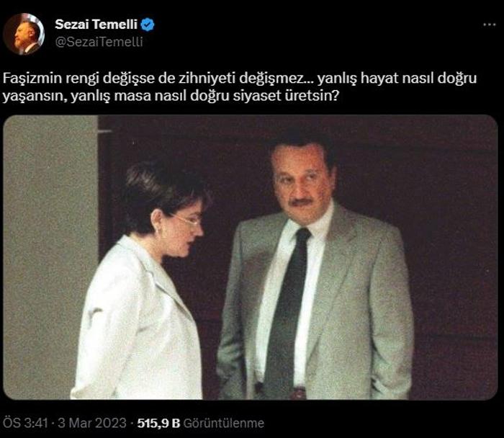Viewport: 504px width, 438px height.
Task: Click the display name Sezai Temelli
Action: click(96, 24)
